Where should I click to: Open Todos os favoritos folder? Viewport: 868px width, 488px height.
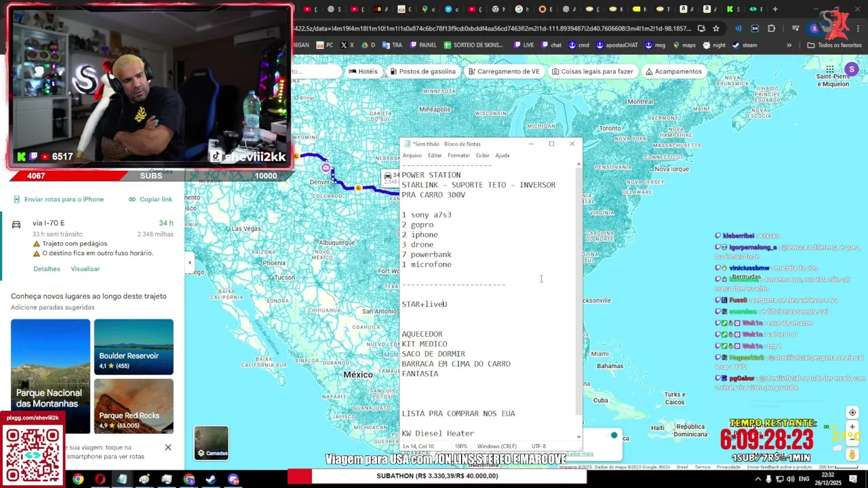[x=834, y=45]
